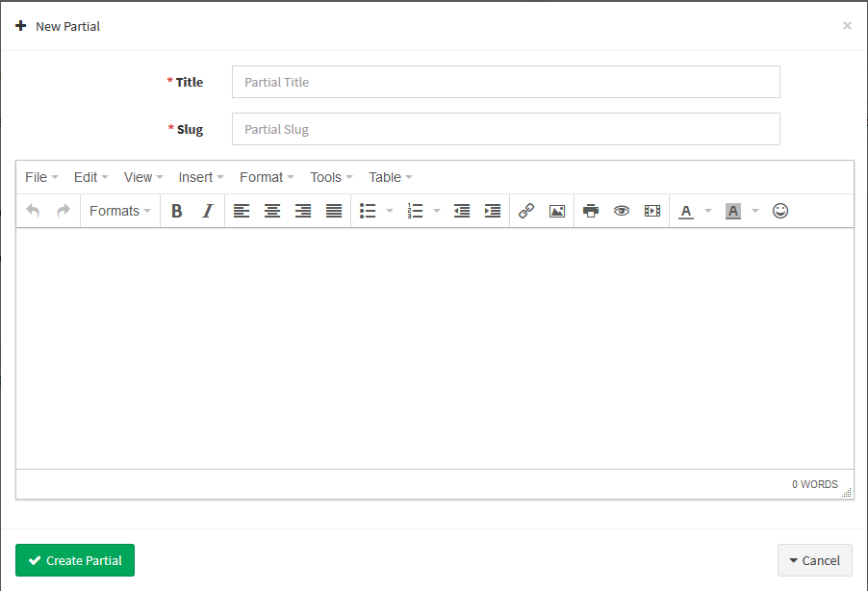This screenshot has height=591, width=868.
Task: Insert an image
Action: click(x=557, y=211)
